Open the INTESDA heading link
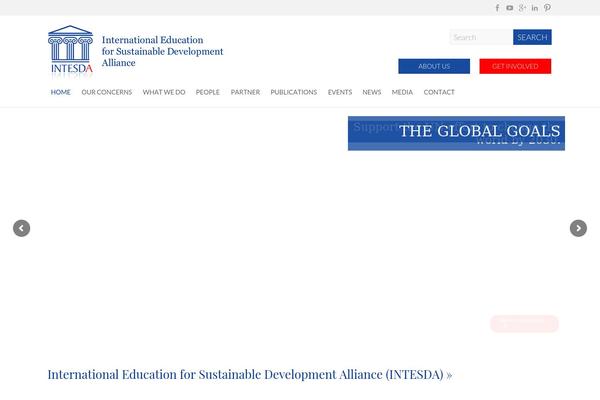600x400 pixels. pos(249,374)
